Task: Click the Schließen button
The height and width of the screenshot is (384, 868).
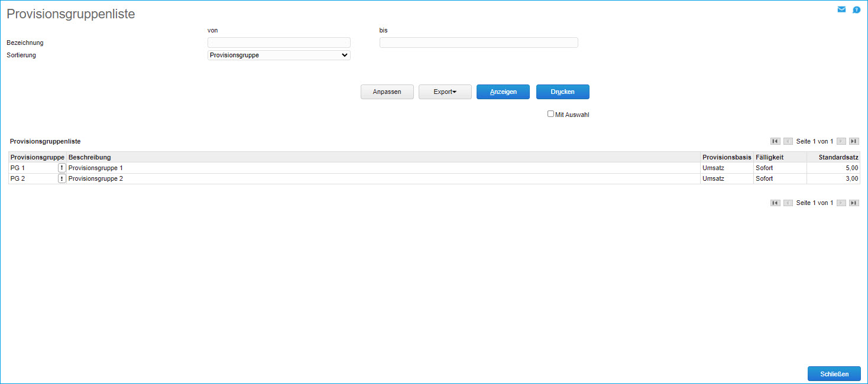Action: pyautogui.click(x=834, y=374)
